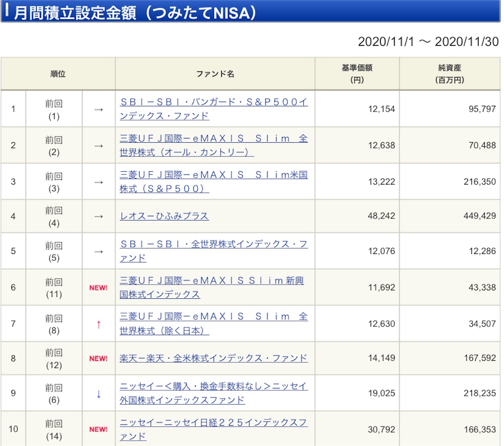
Task: Click base price value 12,154
Action: (381, 109)
